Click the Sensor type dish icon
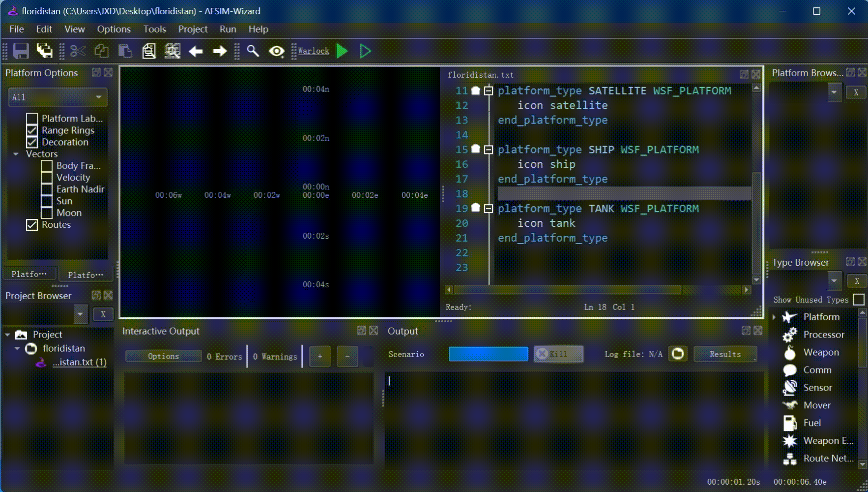This screenshot has width=868, height=492. [x=790, y=388]
